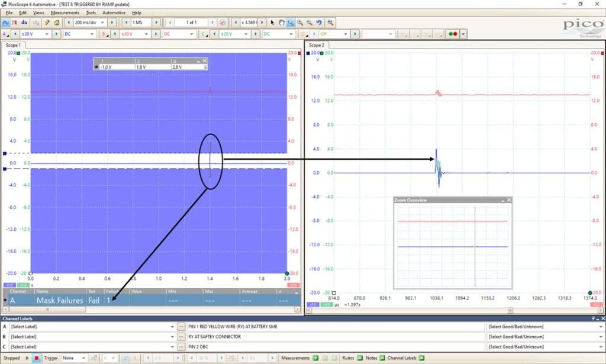The width and height of the screenshot is (606, 364).
Task: Open Channel B options button
Action: [x=105, y=34]
